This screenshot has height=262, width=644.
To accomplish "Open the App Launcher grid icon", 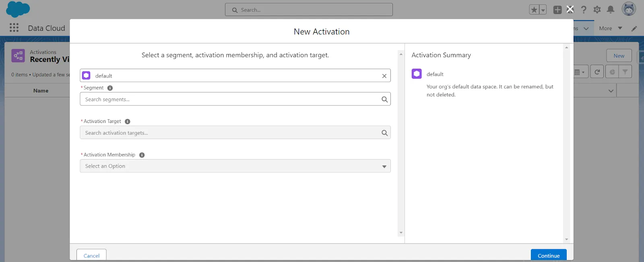I will [14, 28].
